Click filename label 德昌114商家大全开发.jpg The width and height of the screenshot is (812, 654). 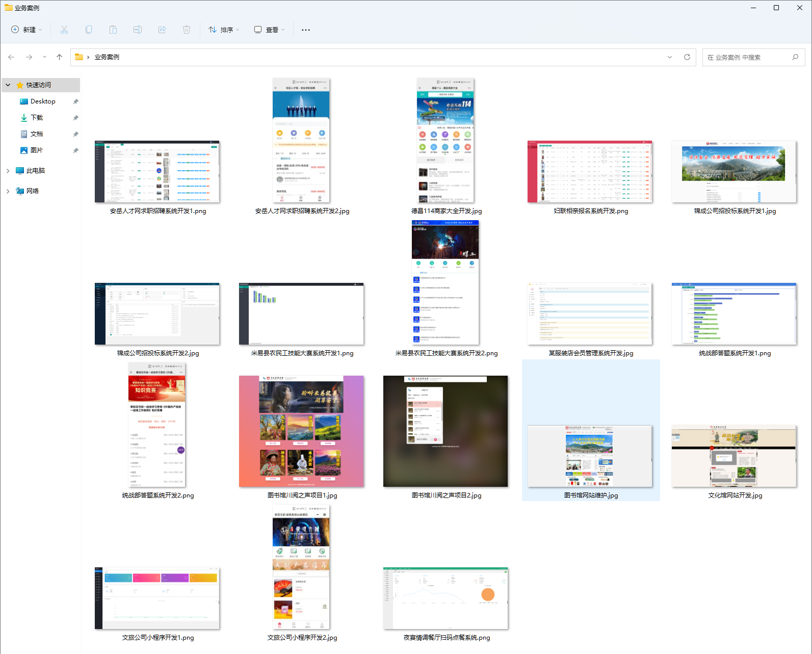pyautogui.click(x=447, y=211)
